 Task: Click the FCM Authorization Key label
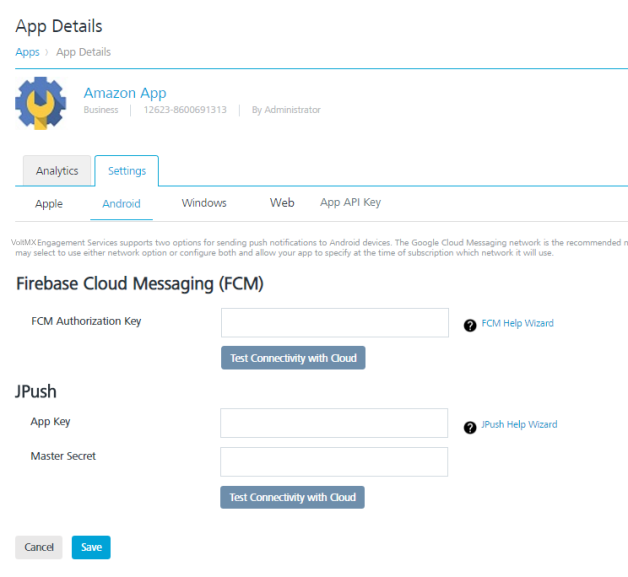[86, 321]
